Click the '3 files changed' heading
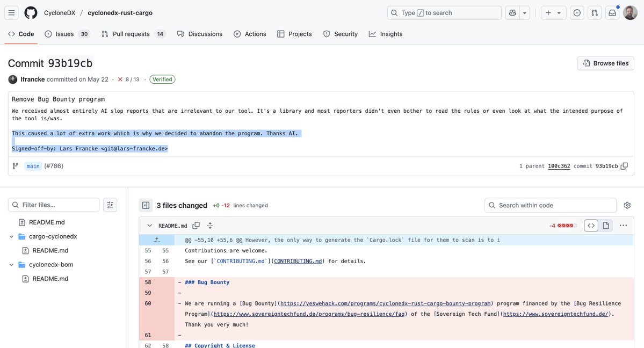This screenshot has width=644, height=348. click(x=182, y=205)
